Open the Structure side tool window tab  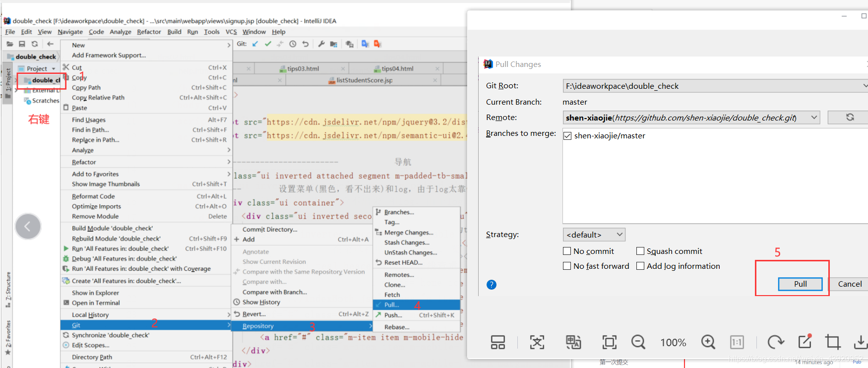coord(8,290)
